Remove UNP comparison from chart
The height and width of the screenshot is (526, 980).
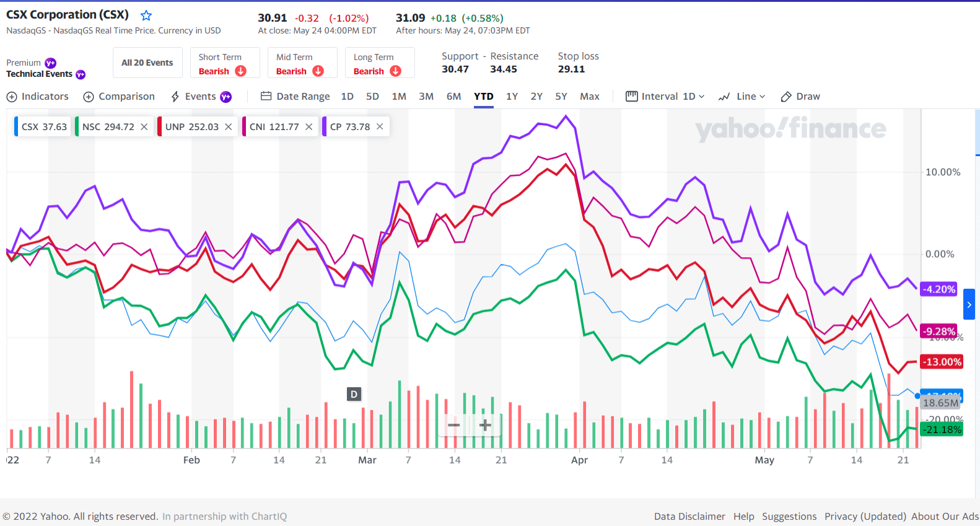click(x=229, y=126)
